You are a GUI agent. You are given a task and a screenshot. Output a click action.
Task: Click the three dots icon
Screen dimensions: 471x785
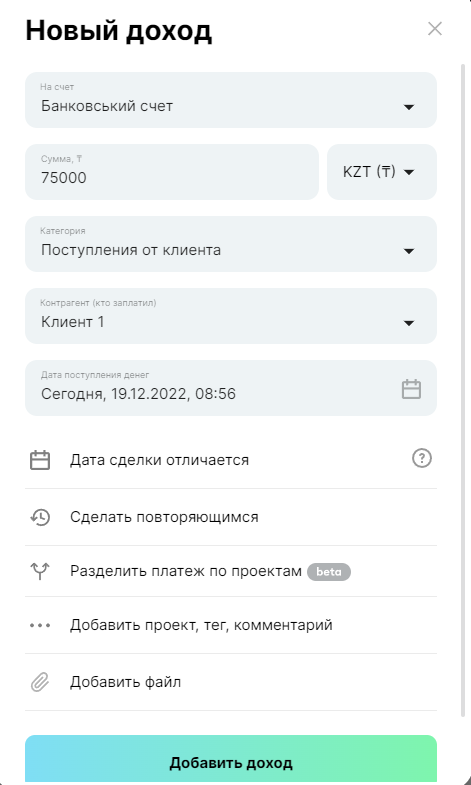(x=40, y=625)
